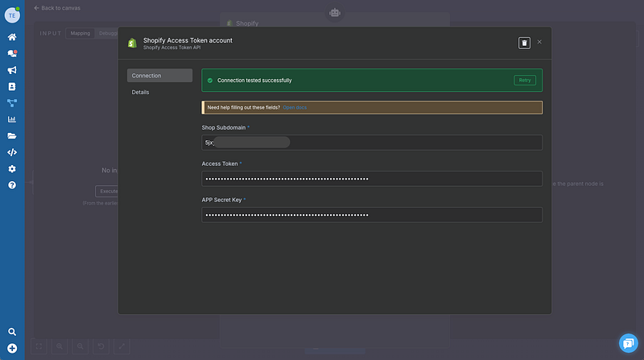Click the APP Secret Key field
Screen dimensions: 644x360
[x=371, y=215]
